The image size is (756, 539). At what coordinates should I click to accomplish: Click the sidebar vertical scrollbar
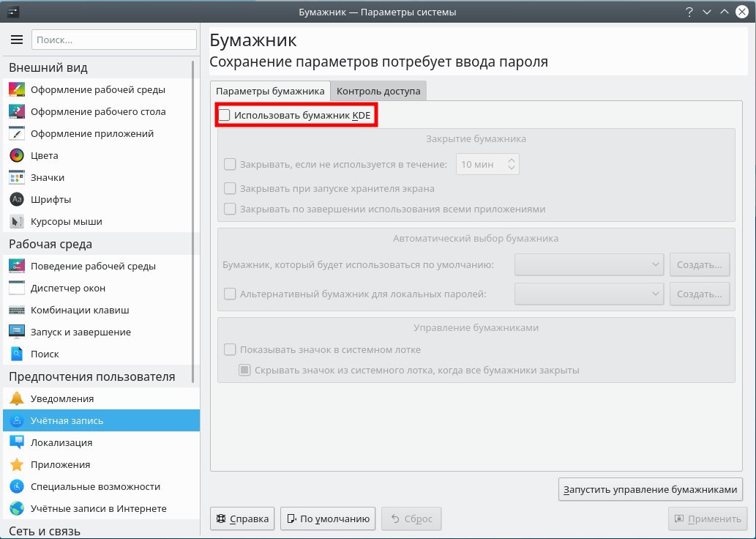coord(193,222)
